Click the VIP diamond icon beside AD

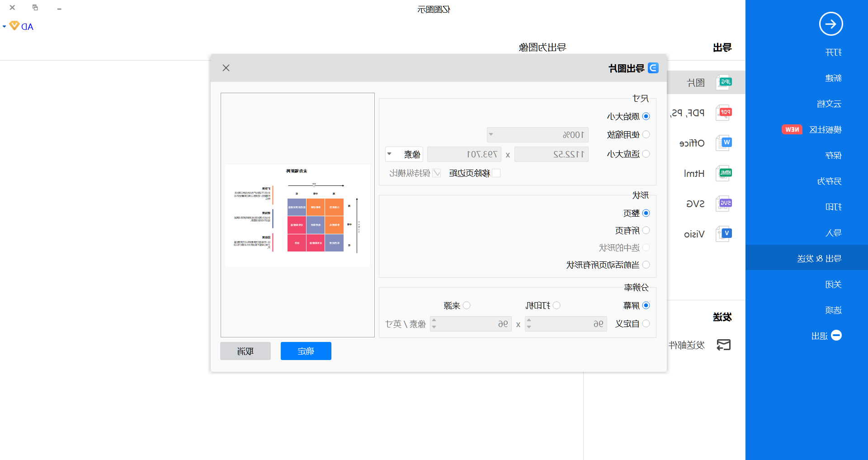tap(14, 26)
